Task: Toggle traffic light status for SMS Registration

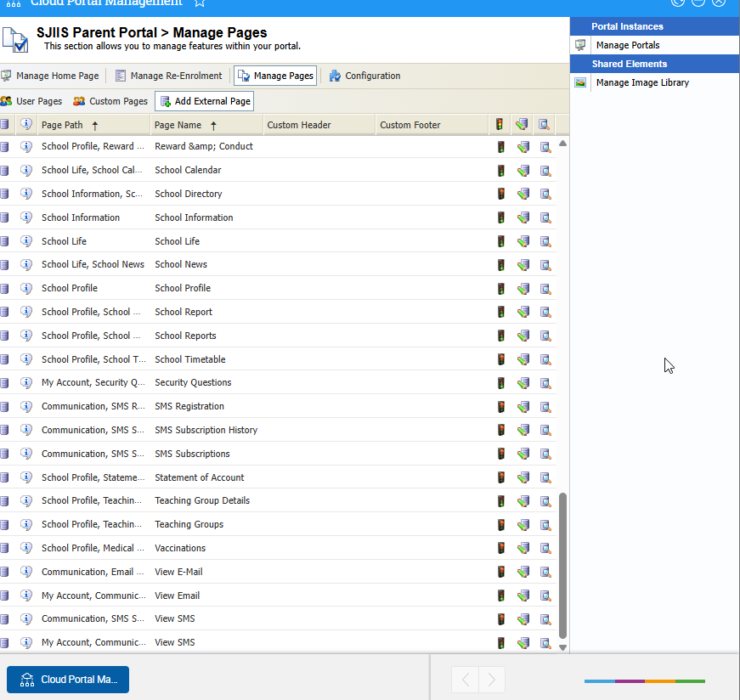Action: (x=500, y=407)
